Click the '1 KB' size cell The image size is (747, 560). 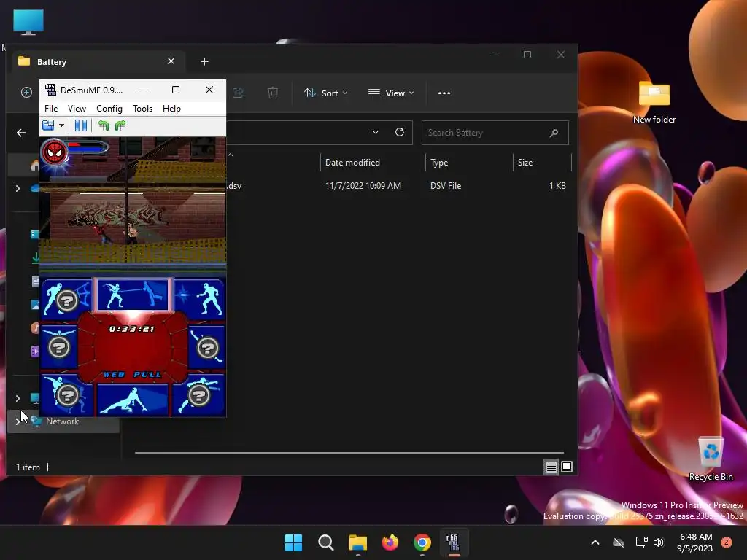point(557,186)
